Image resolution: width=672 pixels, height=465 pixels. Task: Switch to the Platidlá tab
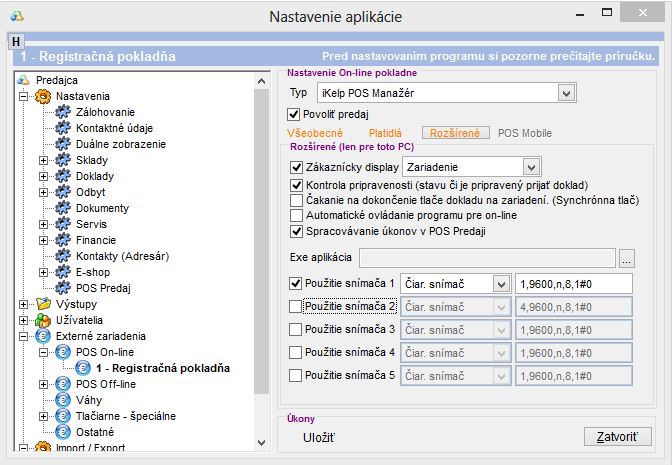(x=385, y=132)
